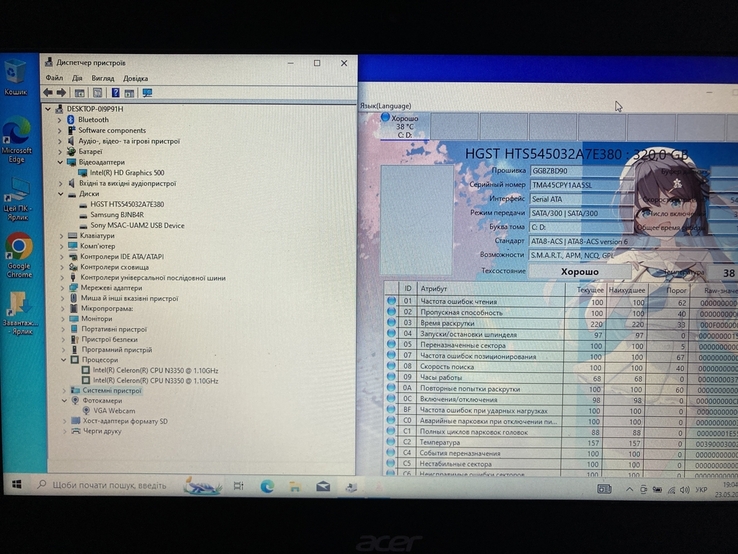
Task: Select the HGST HTS545032A7E380 disk entry
Action: pos(127,204)
